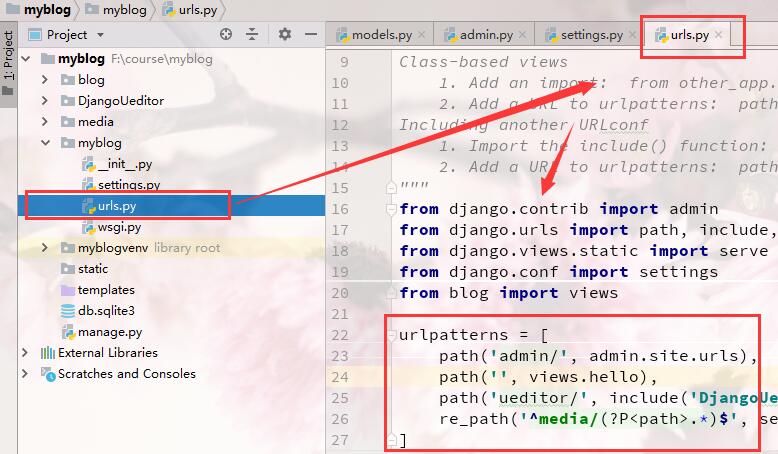The image size is (778, 454).
Task: Toggle fold marker on line 16 imports
Action: click(391, 209)
